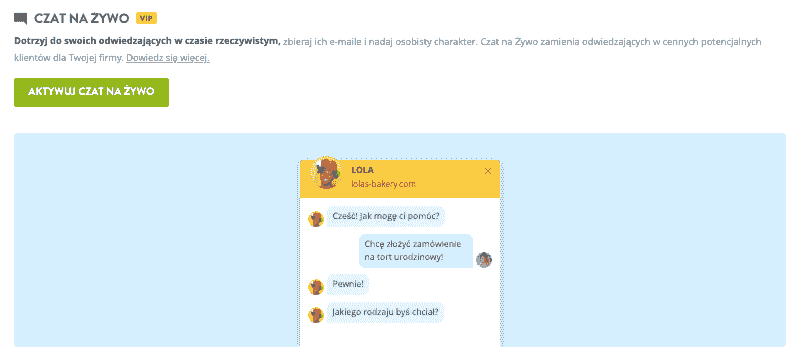Open the "Dowiedz się więcej" link

click(168, 58)
